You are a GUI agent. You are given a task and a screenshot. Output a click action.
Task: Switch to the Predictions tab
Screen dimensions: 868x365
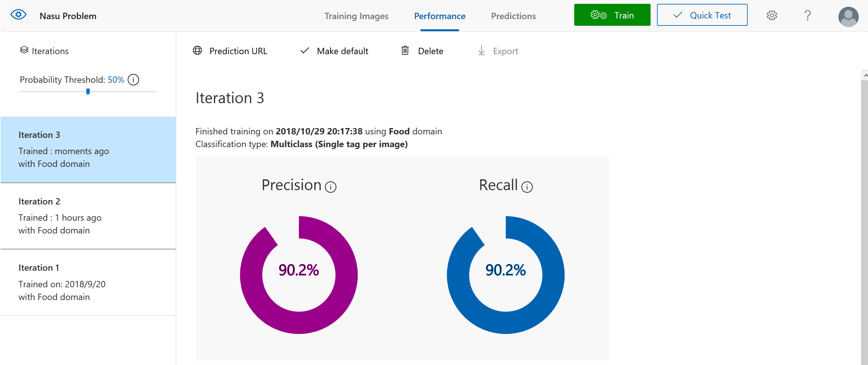513,16
